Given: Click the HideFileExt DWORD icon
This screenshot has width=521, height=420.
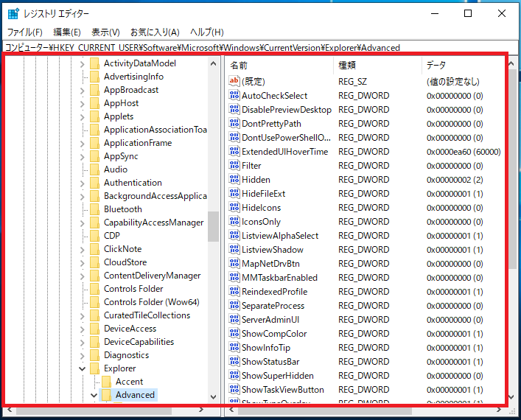Looking at the screenshot, I should click(234, 193).
